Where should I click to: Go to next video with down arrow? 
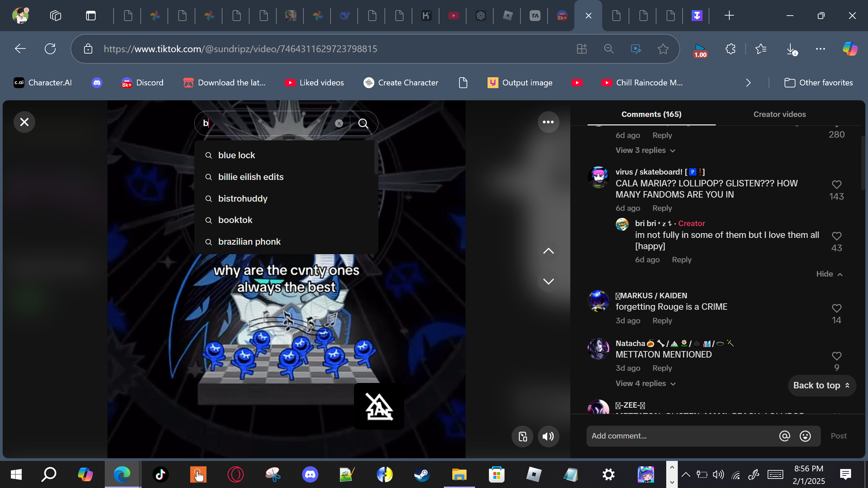pos(548,281)
